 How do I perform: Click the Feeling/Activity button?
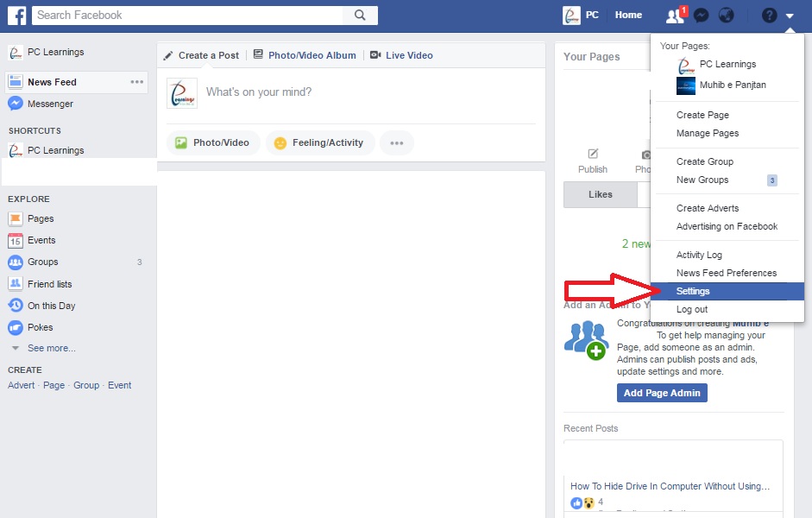click(x=319, y=143)
